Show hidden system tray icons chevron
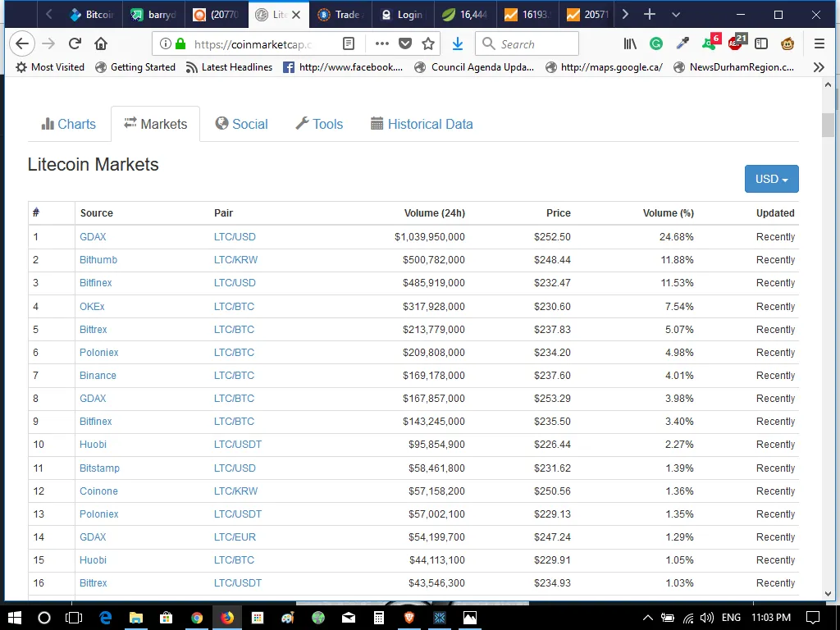Viewport: 840px width, 630px height. click(647, 618)
